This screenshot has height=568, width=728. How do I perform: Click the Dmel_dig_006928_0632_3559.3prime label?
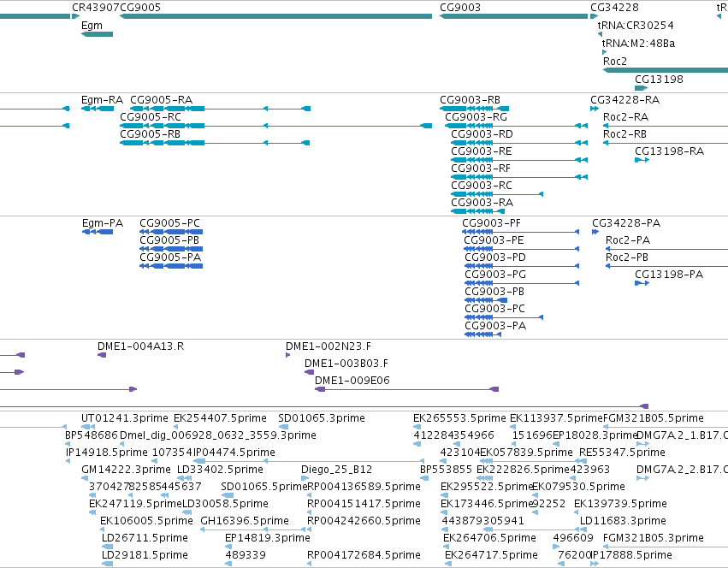(218, 435)
